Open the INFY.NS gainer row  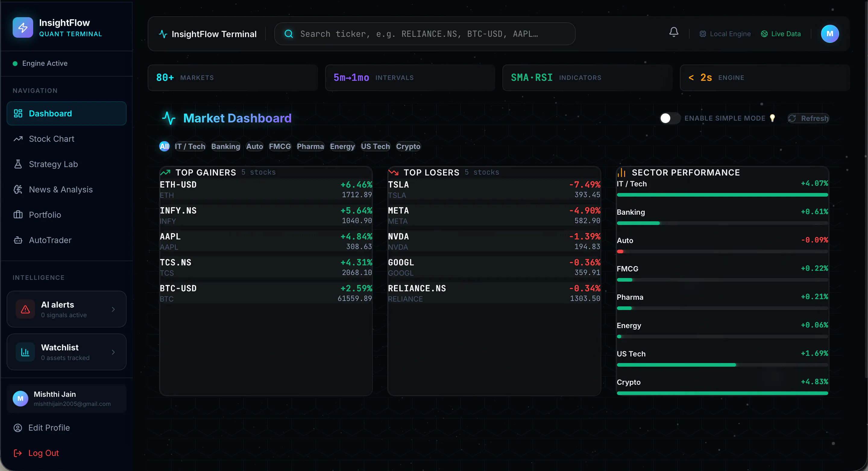pyautogui.click(x=266, y=215)
